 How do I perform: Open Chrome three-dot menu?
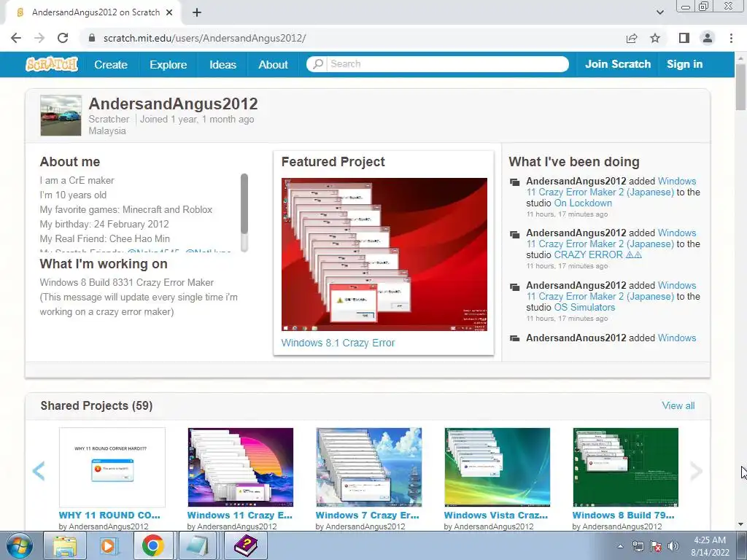click(x=731, y=38)
